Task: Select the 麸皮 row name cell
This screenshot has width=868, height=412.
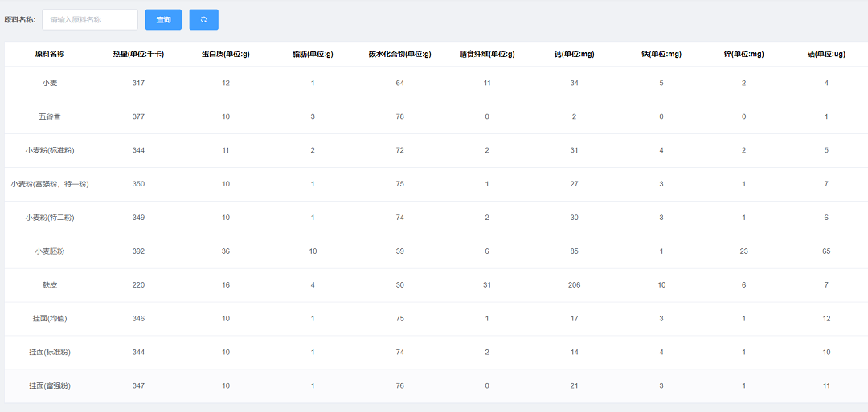Action: 50,285
